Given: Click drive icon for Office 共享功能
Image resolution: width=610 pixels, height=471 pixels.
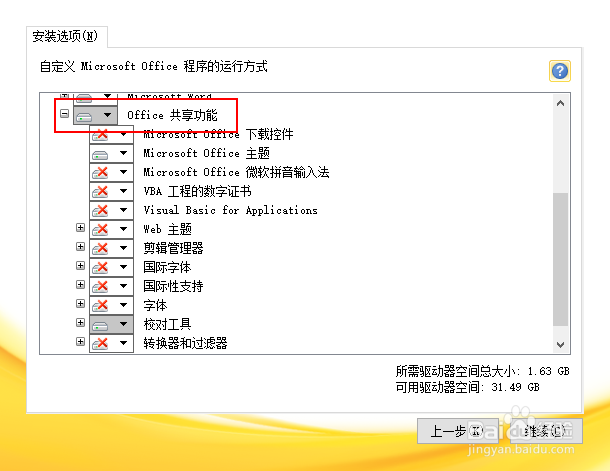Looking at the screenshot, I should (84, 116).
